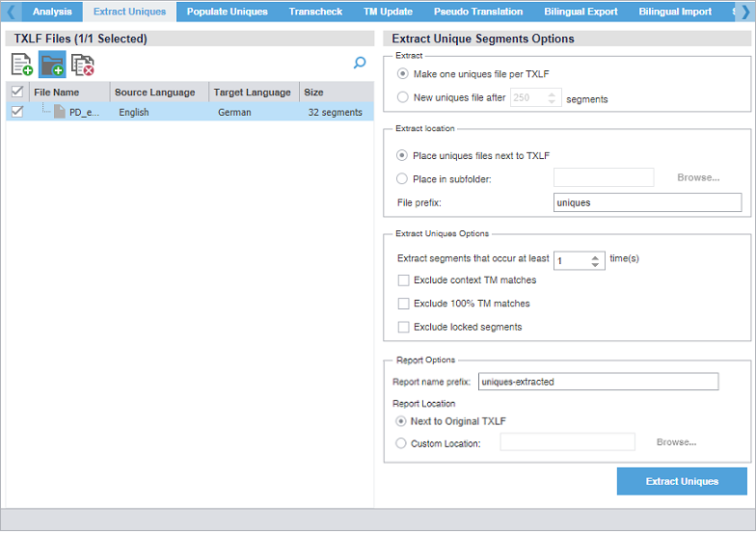Decrease the minimum occurrence count stepper
756x533 pixels.
pos(597,265)
